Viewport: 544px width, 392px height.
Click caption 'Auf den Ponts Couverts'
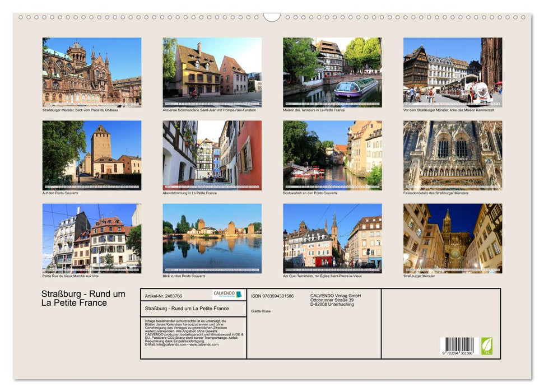coord(60,193)
